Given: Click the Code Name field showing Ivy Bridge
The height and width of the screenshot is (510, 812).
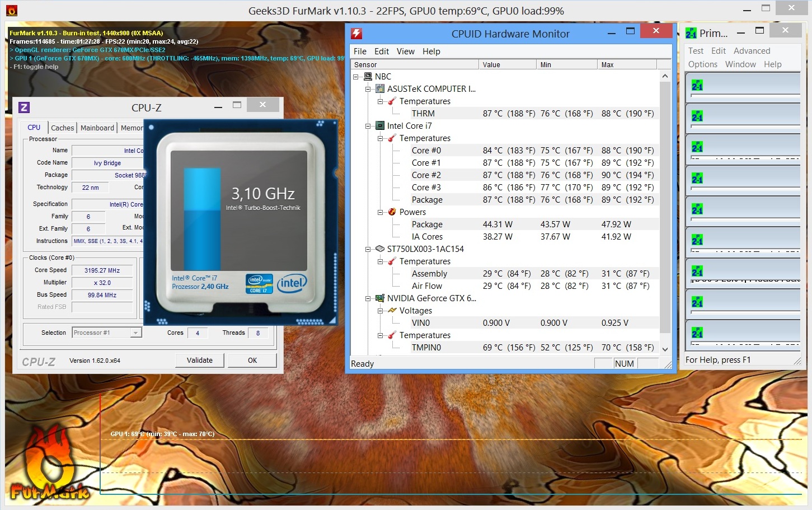Looking at the screenshot, I should point(107,163).
